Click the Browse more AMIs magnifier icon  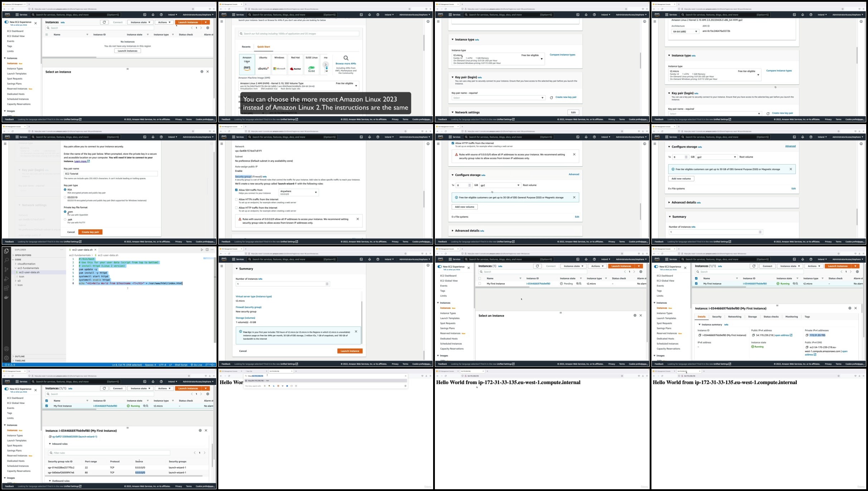point(346,58)
